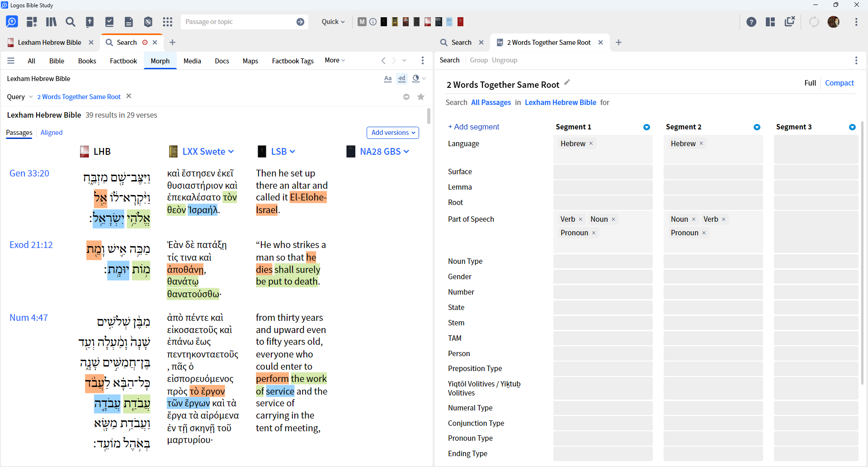Open the Exod 21:12 reference
Viewport: 868px width, 467px height.
pyautogui.click(x=31, y=245)
